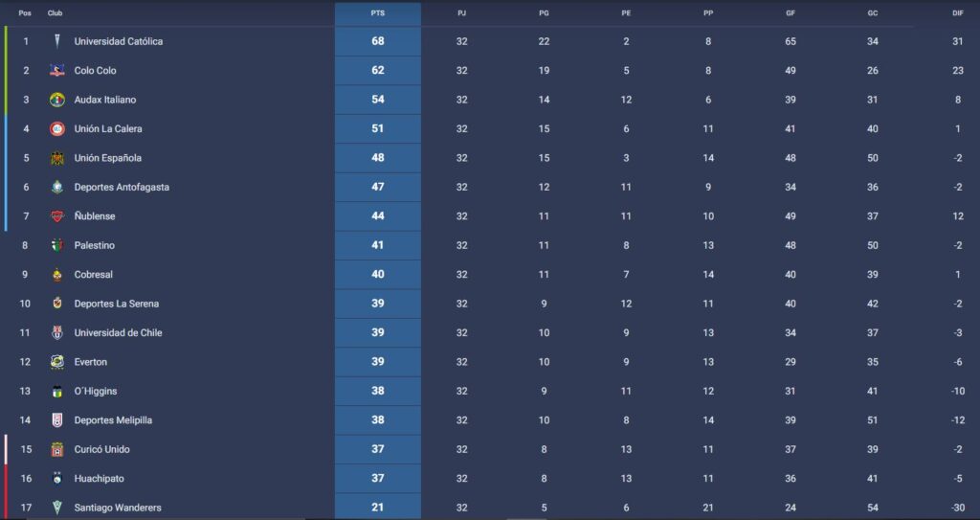Select the Palestino club crest

[56, 245]
